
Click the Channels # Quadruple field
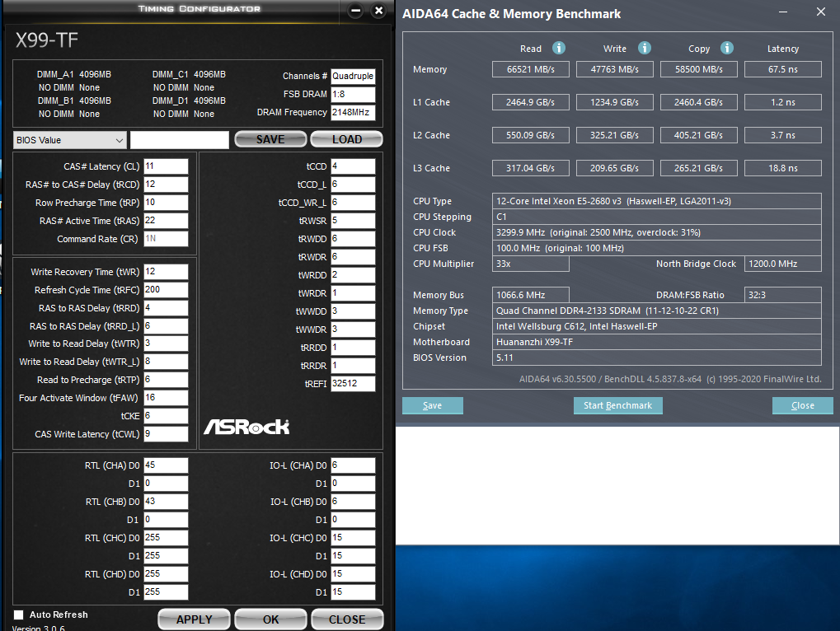[353, 76]
